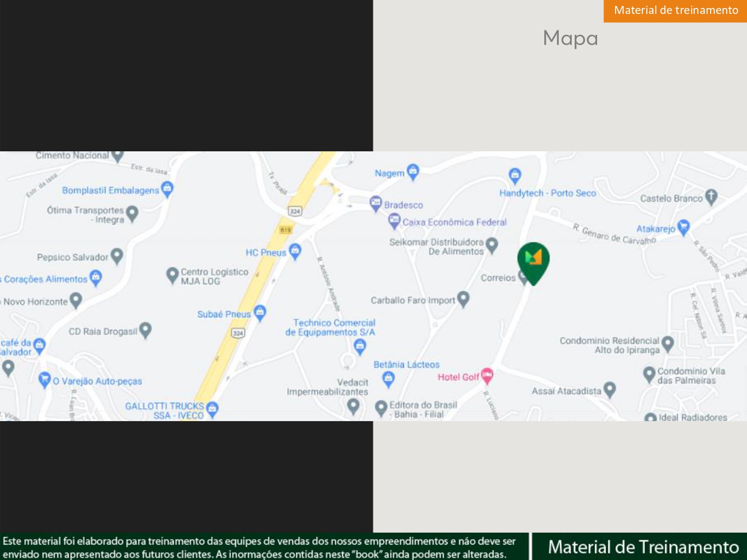Click the Subaé Pneus shop pin
747x560 pixels.
coord(259,314)
